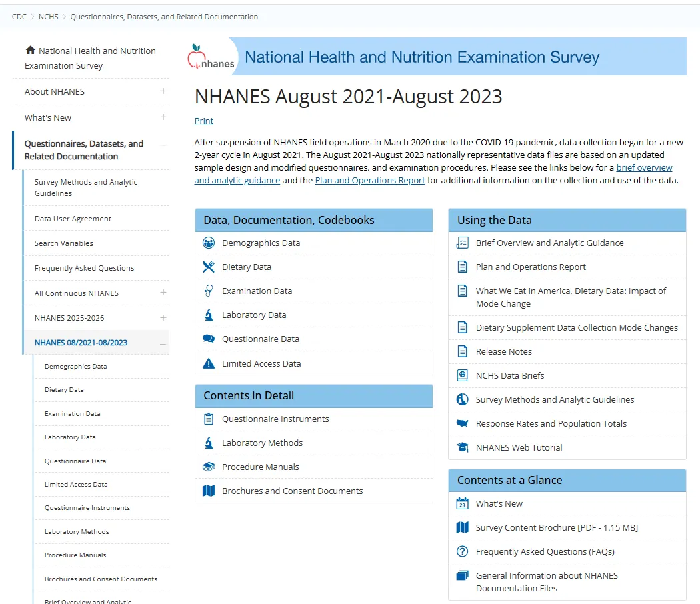Open Search Variables sidebar item

[x=64, y=243]
